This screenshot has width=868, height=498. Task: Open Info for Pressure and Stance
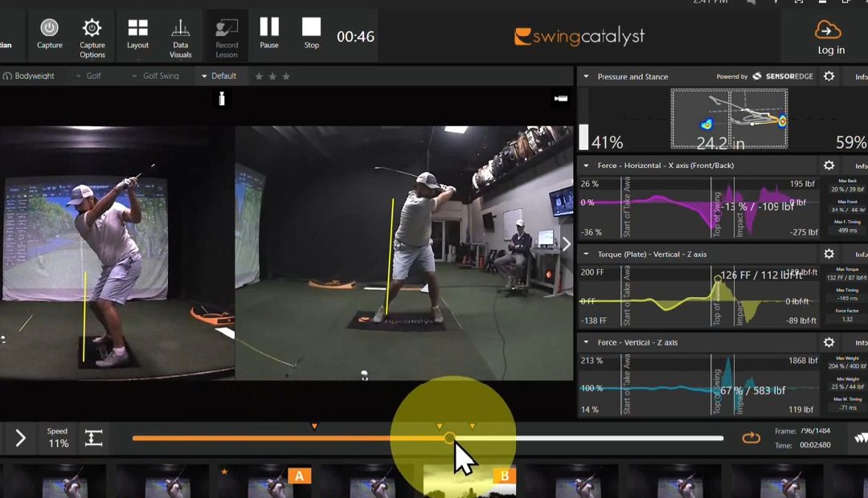[x=861, y=77]
